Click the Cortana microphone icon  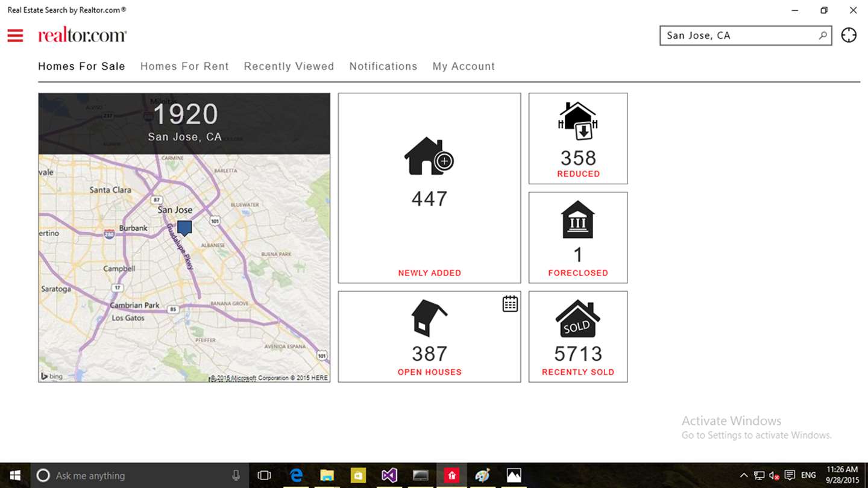pos(236,475)
